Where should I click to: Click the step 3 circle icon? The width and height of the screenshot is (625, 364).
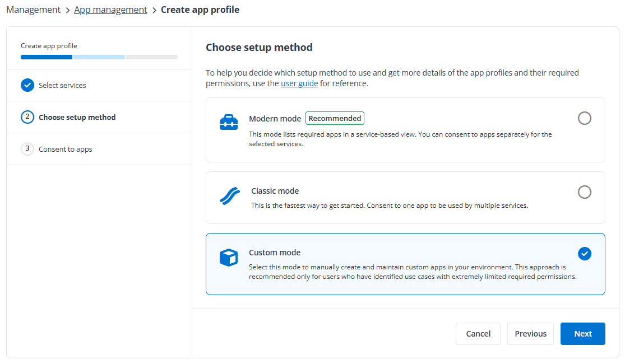click(27, 149)
